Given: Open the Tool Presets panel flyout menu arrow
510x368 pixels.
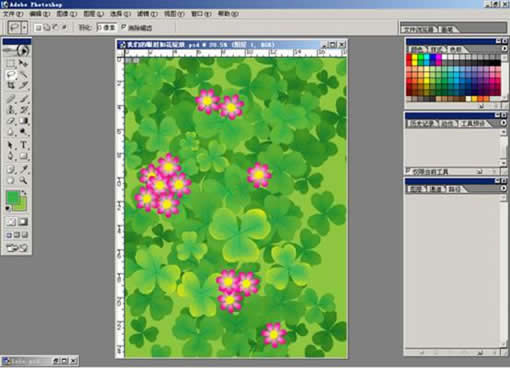Looking at the screenshot, I should [504, 123].
